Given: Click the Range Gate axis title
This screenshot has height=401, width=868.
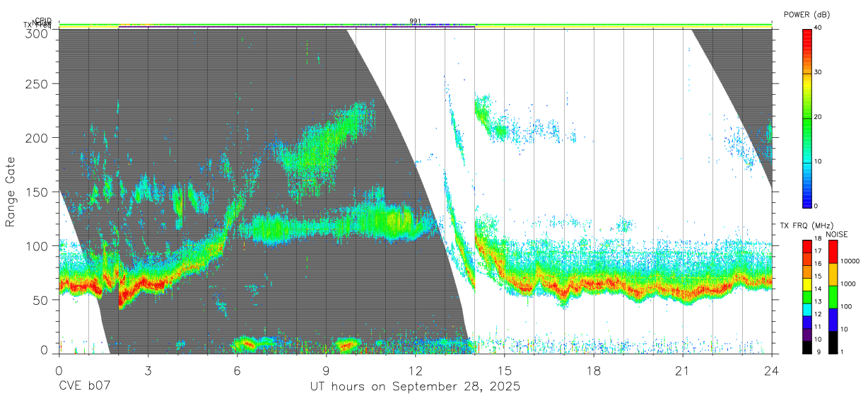Looking at the screenshot, I should [x=11, y=192].
